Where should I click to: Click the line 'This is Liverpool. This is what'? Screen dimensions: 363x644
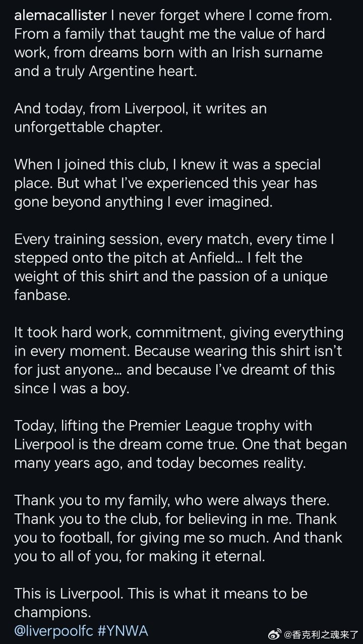161,594
